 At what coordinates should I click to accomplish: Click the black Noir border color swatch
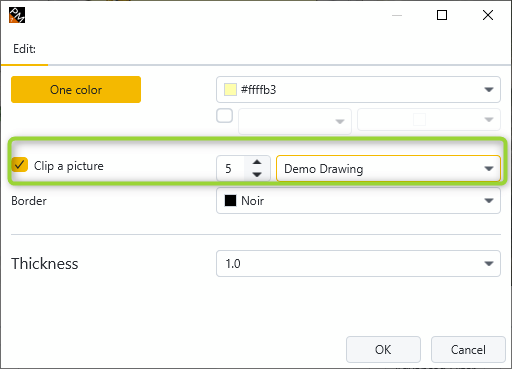click(230, 201)
